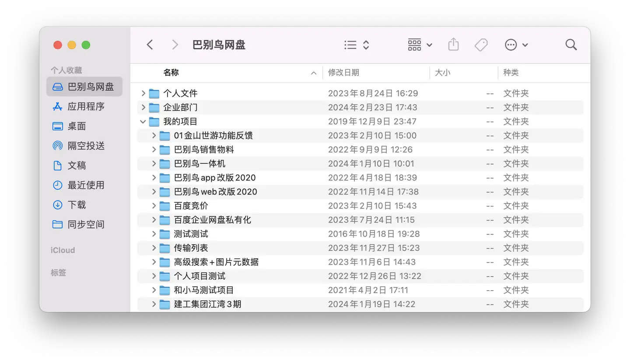Expand the 企业部门 folder
Screen dimensions: 630x364
143,107
